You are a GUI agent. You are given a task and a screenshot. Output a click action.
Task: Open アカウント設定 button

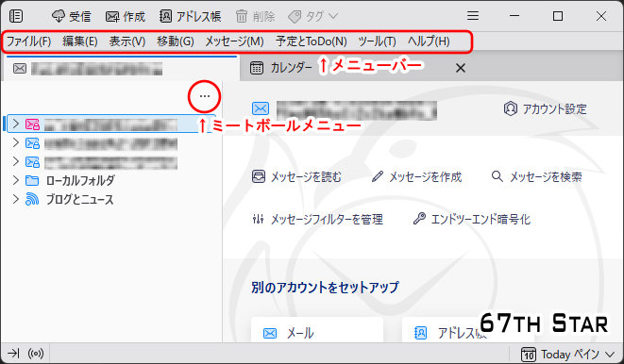coord(546,108)
